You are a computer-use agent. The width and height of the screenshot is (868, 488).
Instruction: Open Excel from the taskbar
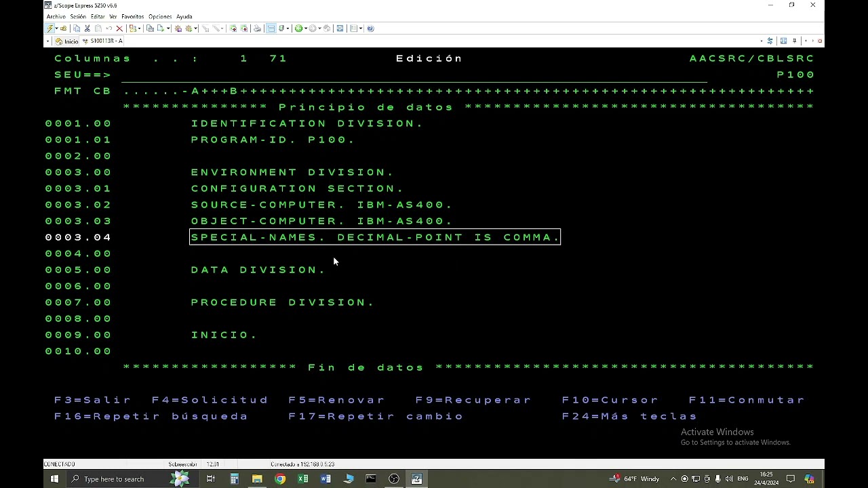[302, 479]
